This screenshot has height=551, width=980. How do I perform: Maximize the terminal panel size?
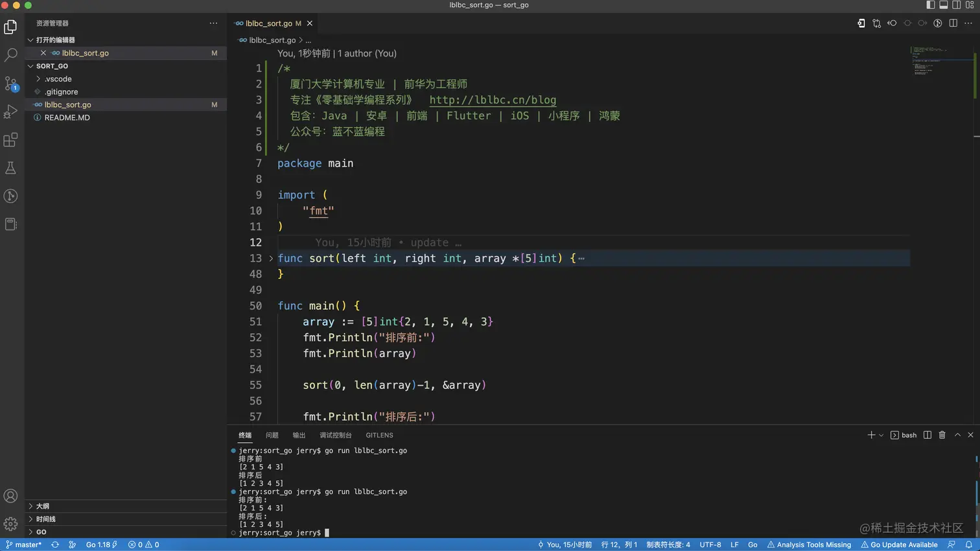coord(957,435)
